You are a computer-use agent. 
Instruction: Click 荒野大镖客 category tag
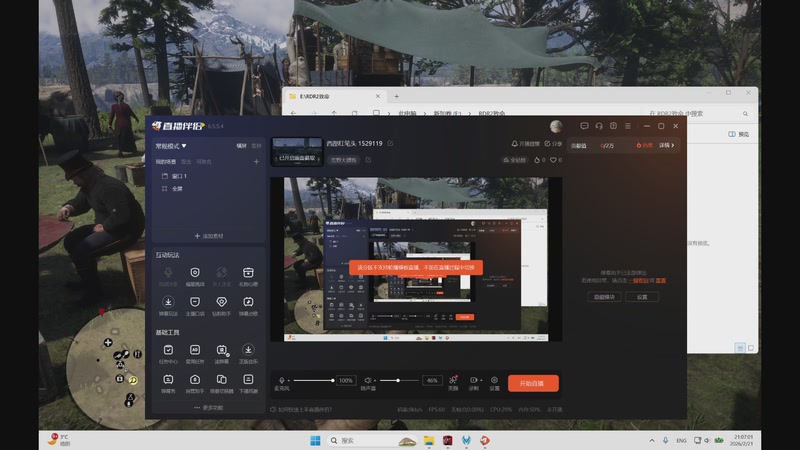(x=343, y=160)
